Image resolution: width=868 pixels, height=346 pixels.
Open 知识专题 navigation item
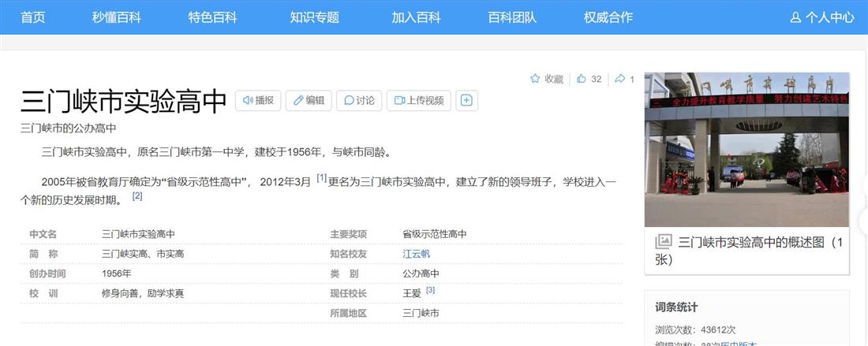click(x=314, y=17)
